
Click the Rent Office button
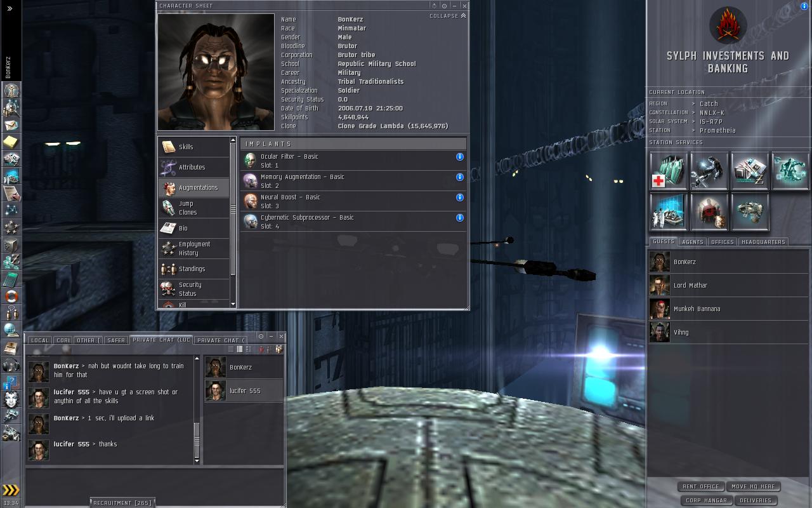point(700,486)
